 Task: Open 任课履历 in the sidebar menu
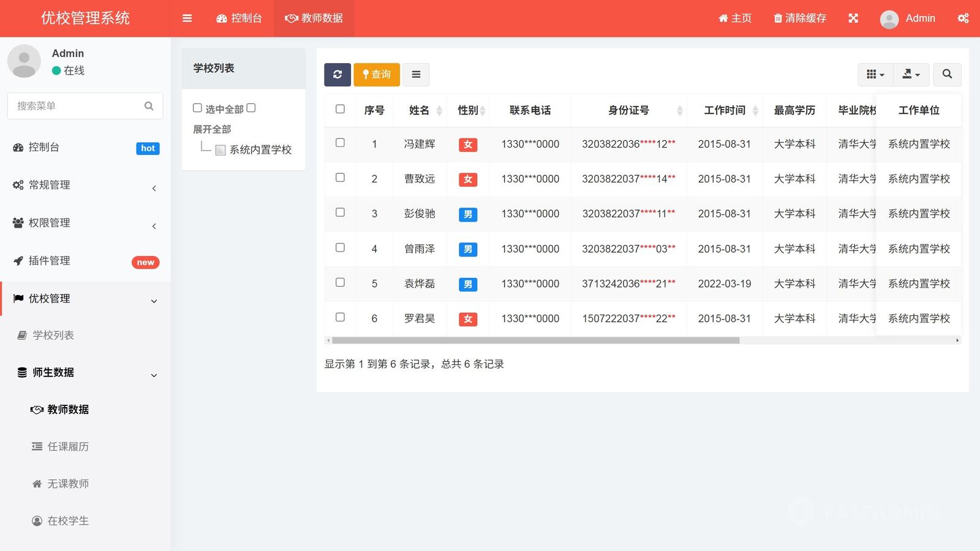click(68, 447)
